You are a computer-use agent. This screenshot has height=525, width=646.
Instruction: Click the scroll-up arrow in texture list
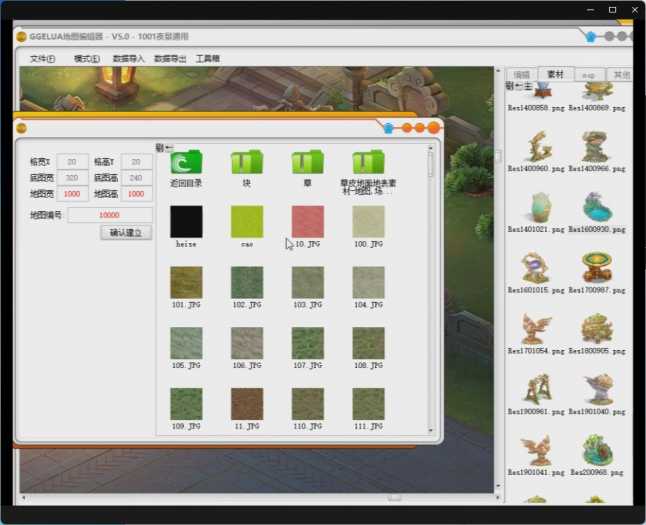pyautogui.click(x=431, y=148)
